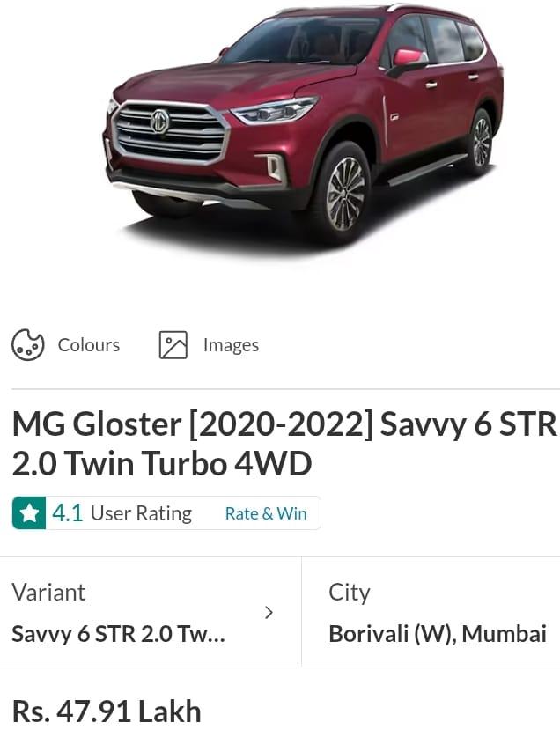560x737 pixels.
Task: Open the Images gallery icon
Action: tap(173, 345)
